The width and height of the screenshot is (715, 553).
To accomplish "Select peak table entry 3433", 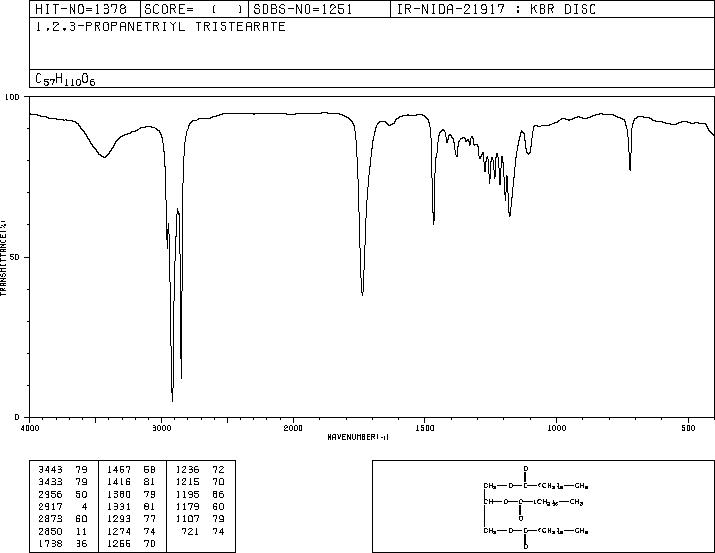I will pyautogui.click(x=50, y=481).
